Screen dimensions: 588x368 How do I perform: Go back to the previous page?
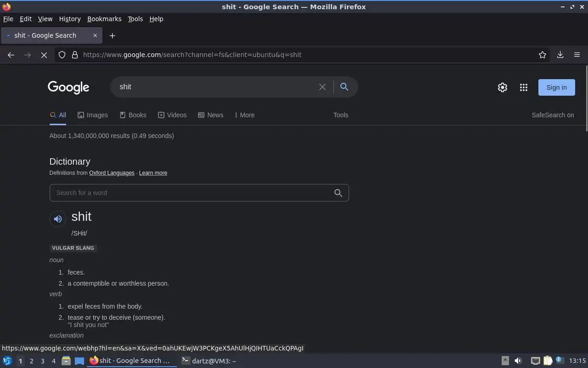click(11, 55)
